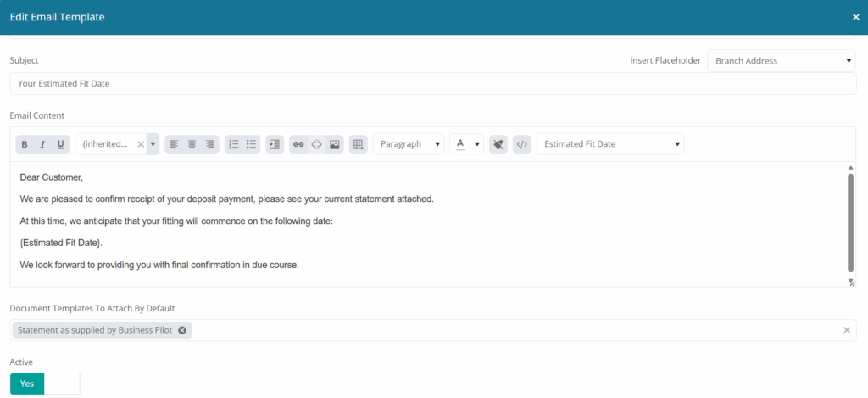Click the Subject input field
868x398 pixels.
[x=432, y=84]
